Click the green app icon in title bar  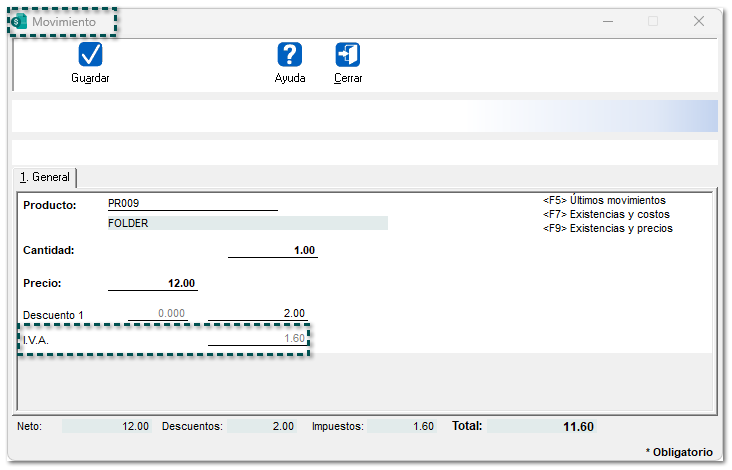tap(19, 21)
